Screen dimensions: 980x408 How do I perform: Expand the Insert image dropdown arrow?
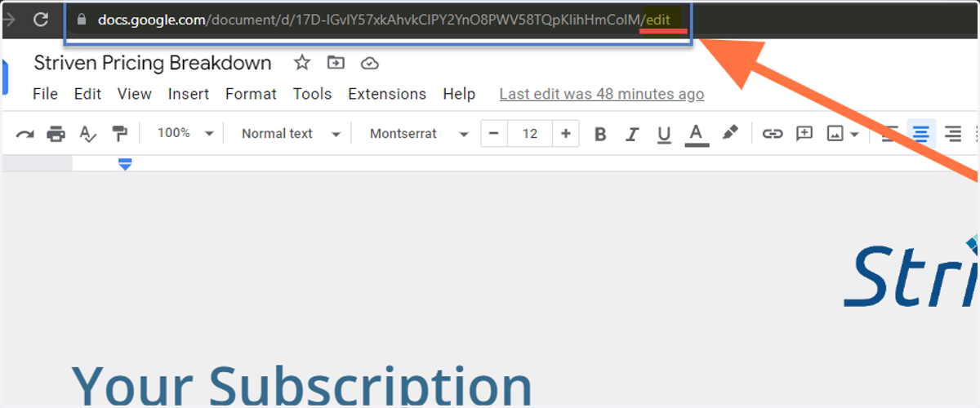(x=854, y=135)
